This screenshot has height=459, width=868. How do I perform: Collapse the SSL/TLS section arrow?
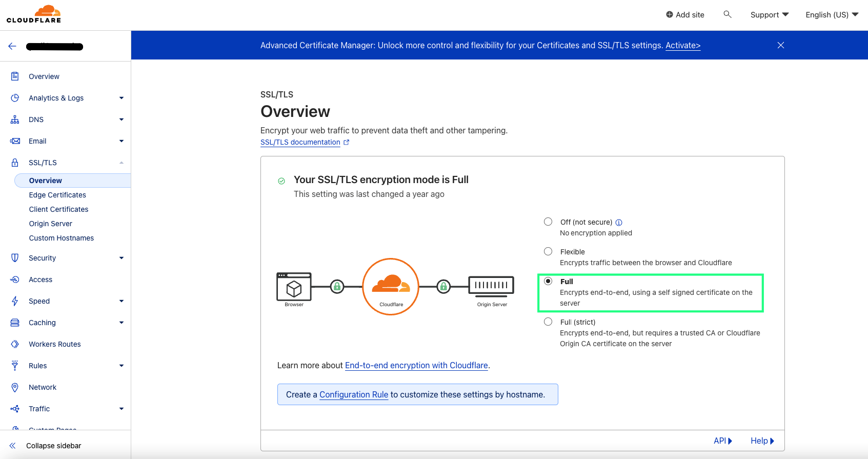point(122,163)
